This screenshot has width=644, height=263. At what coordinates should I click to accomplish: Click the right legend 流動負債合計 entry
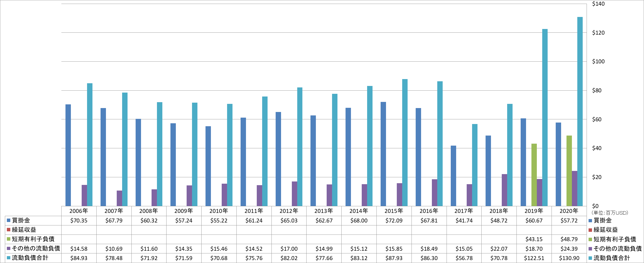coord(609,258)
